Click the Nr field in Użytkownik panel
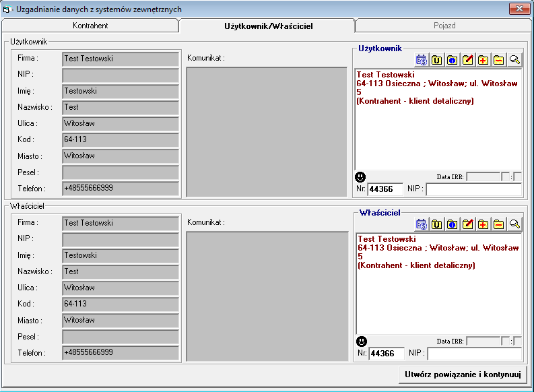The height and width of the screenshot is (392, 534). tap(385, 190)
